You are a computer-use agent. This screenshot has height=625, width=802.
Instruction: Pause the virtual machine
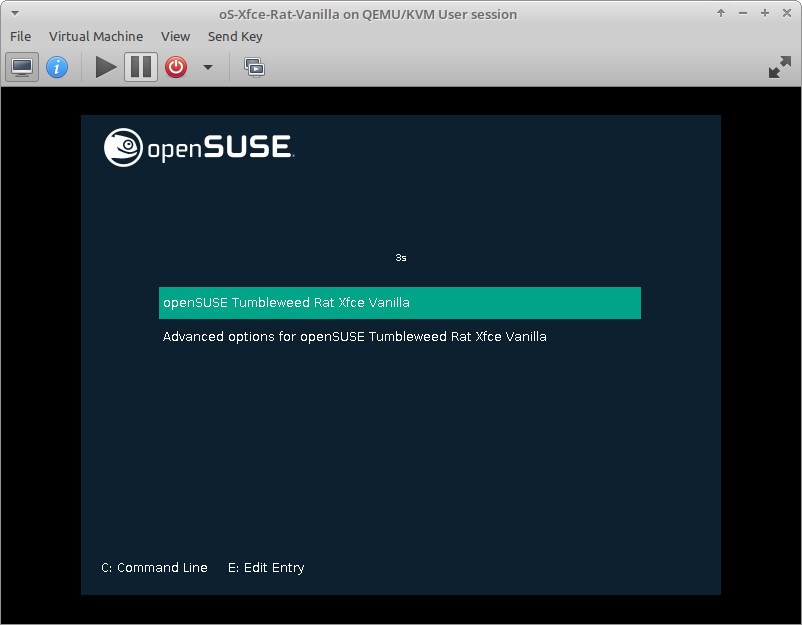point(141,67)
